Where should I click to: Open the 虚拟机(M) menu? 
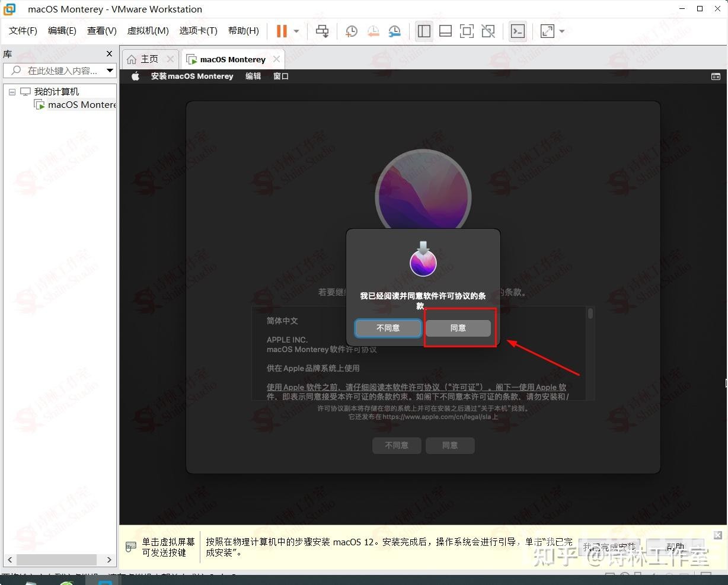click(x=148, y=30)
